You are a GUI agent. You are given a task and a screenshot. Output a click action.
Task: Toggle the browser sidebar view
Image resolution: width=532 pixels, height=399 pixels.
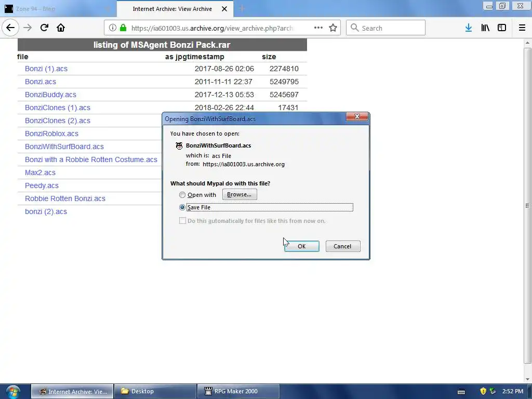tap(502, 28)
